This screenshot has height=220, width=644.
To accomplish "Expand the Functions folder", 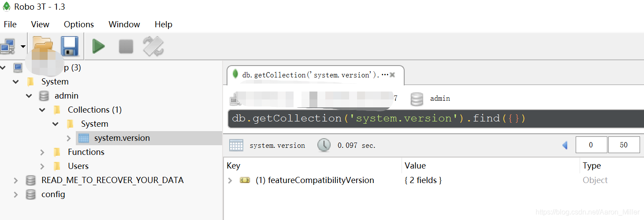I will point(42,152).
